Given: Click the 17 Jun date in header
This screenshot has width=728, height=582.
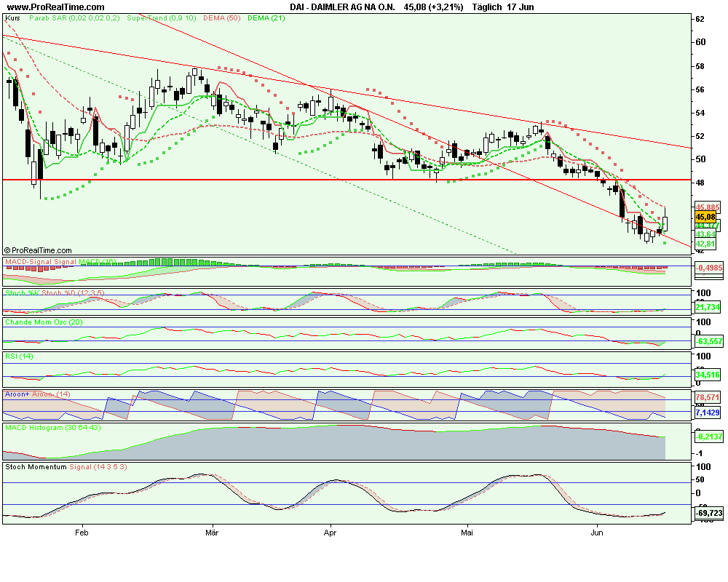Looking at the screenshot, I should pyautogui.click(x=521, y=7).
